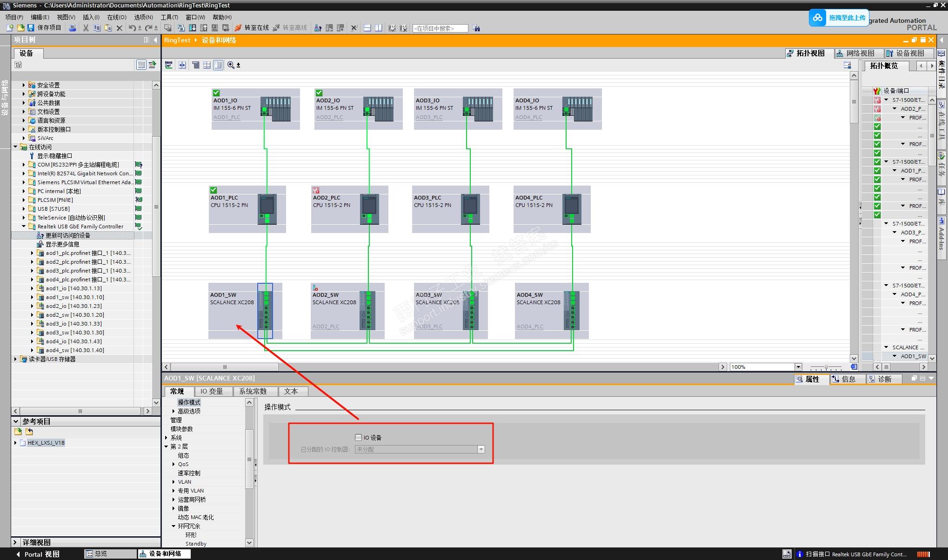
Task: Open the assigned IO controller dropdown
Action: click(481, 449)
